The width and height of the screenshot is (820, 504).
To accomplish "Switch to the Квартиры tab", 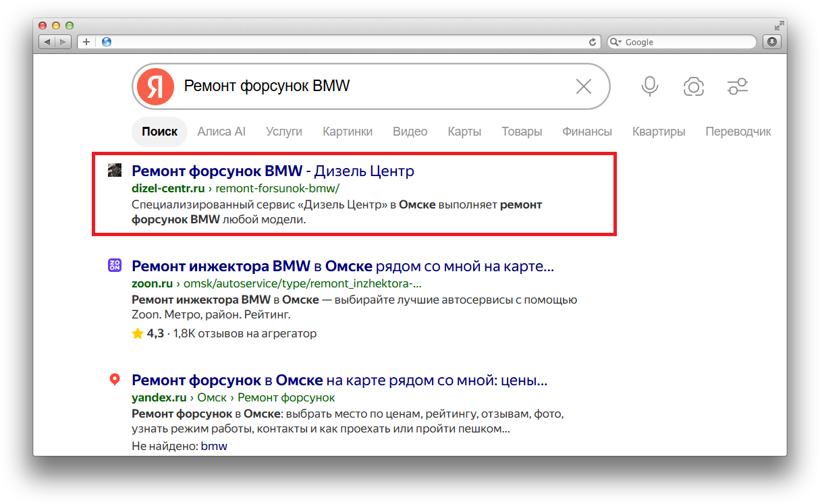I will tap(659, 132).
